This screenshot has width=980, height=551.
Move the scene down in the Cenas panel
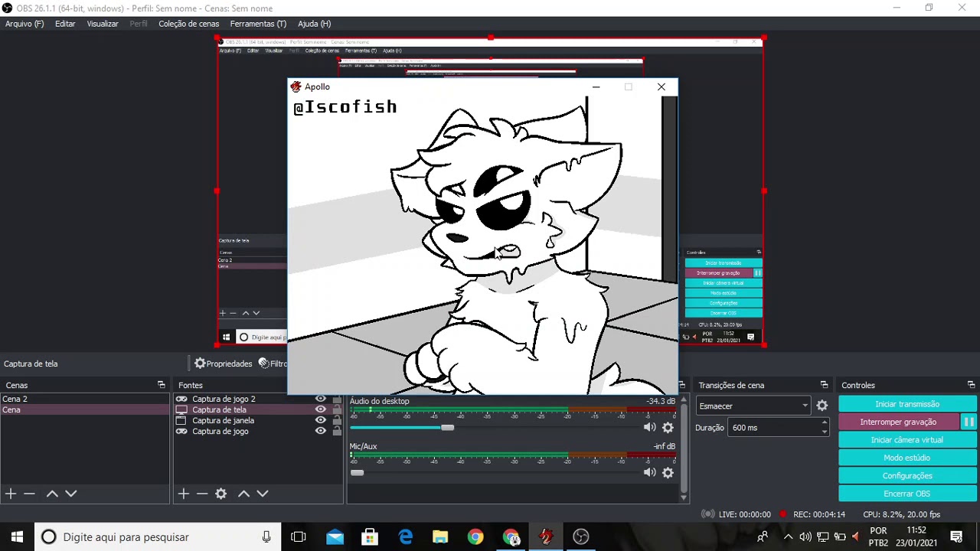(x=71, y=494)
